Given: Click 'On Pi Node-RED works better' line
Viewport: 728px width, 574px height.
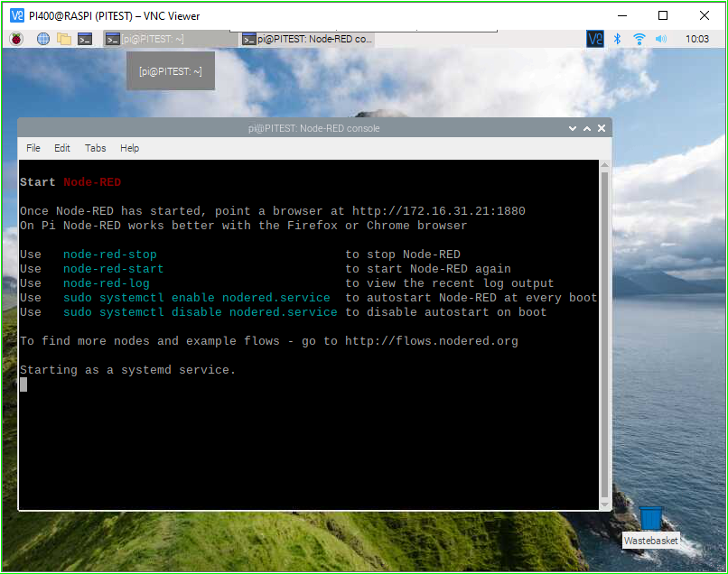Looking at the screenshot, I should pos(243,226).
